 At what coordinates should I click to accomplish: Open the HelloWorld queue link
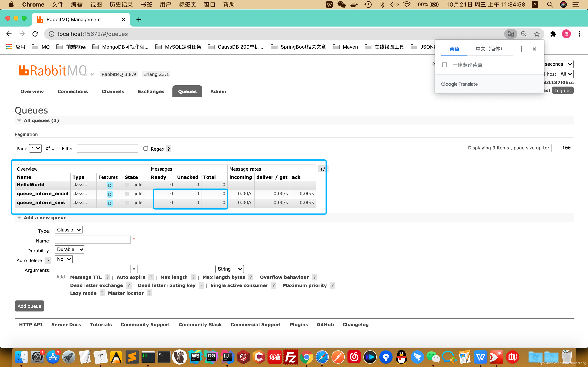click(x=31, y=185)
